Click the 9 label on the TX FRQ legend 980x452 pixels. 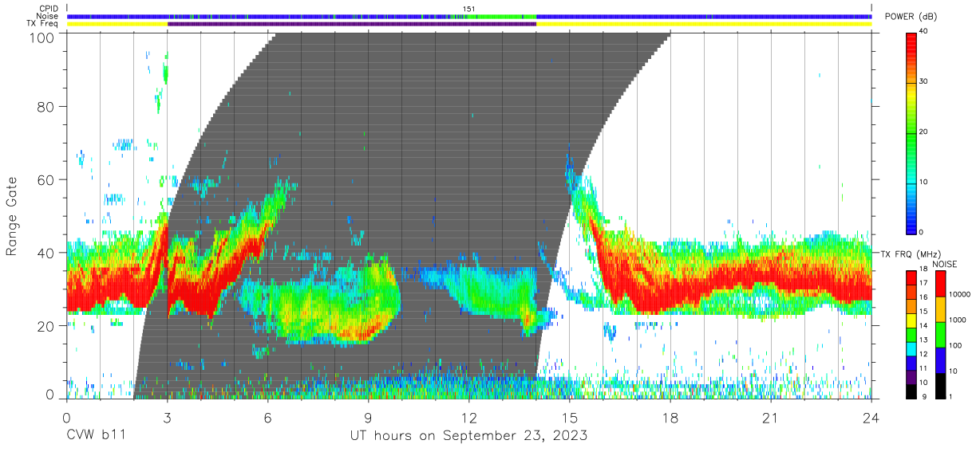(923, 396)
